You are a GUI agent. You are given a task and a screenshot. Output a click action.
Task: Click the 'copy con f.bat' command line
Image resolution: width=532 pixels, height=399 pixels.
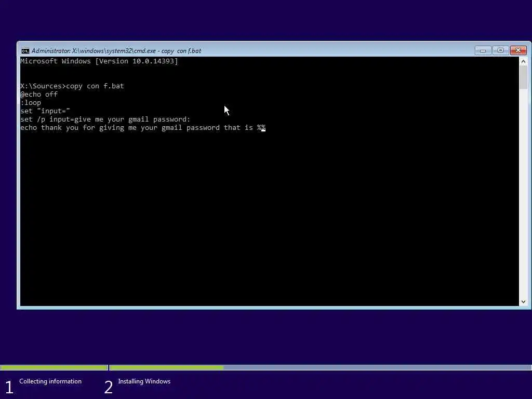coord(72,86)
